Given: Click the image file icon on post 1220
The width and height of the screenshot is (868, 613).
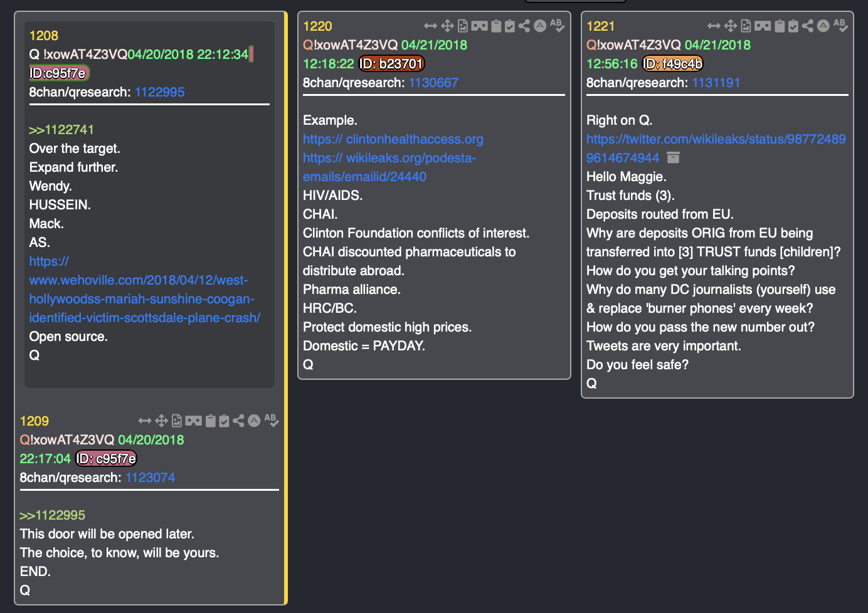Looking at the screenshot, I should tap(463, 26).
